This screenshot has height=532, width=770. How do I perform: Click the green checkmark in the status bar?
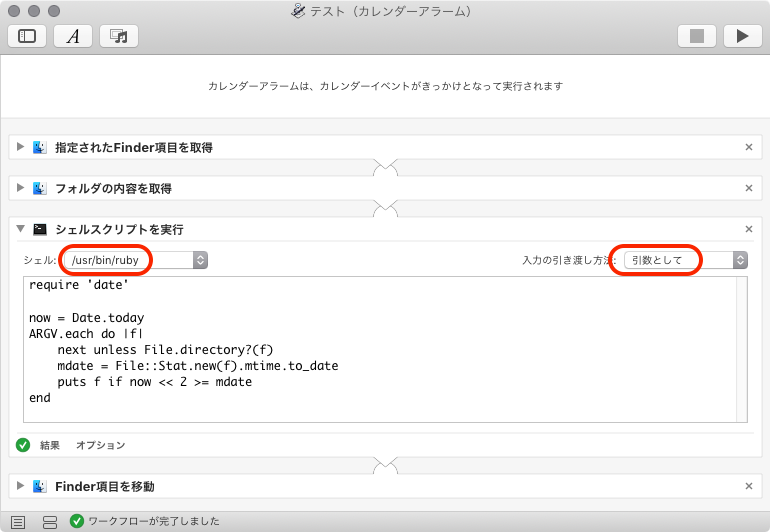tap(77, 521)
